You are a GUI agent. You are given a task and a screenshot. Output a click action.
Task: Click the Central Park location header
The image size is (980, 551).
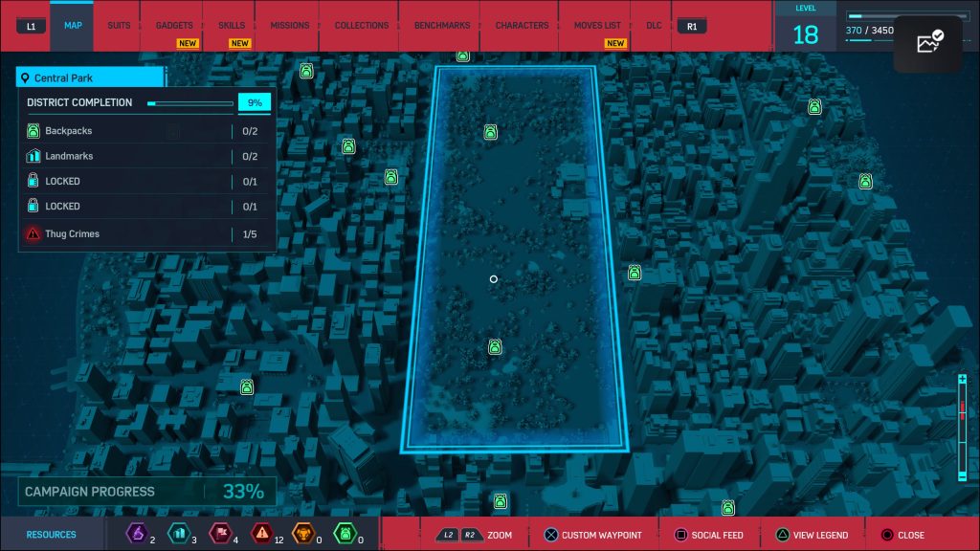[x=90, y=77]
